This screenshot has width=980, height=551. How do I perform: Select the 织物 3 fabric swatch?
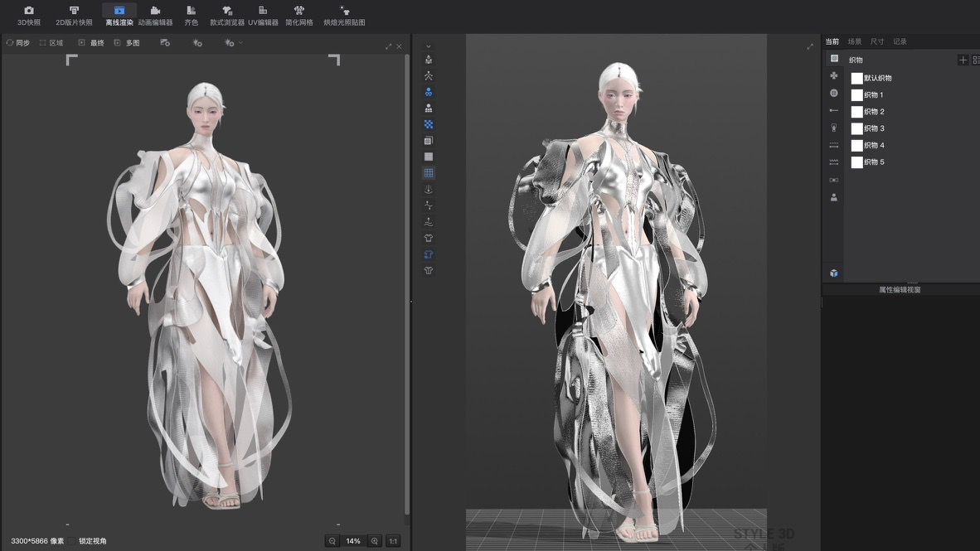pos(857,128)
